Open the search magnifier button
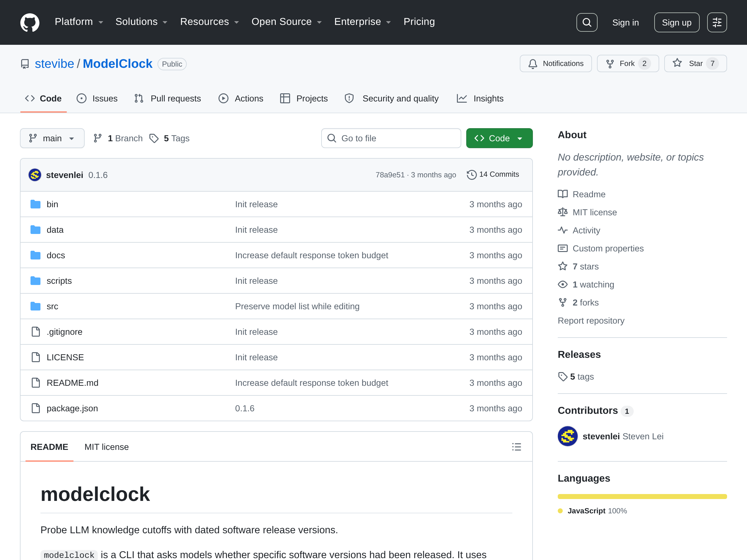 587,22
